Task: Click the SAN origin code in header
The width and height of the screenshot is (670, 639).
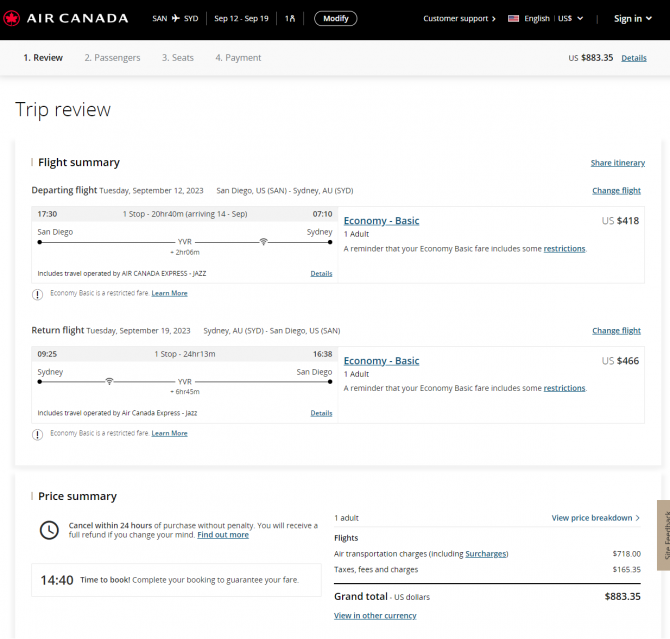Action: (x=160, y=18)
